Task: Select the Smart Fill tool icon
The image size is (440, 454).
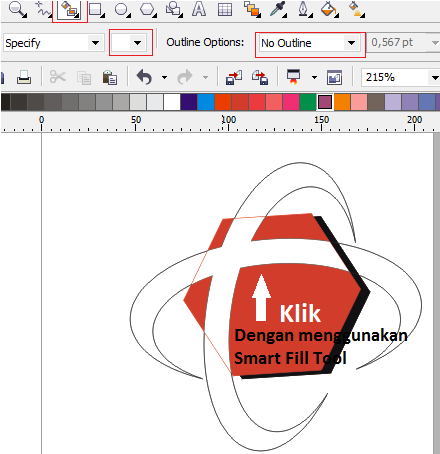Action: 70,9
